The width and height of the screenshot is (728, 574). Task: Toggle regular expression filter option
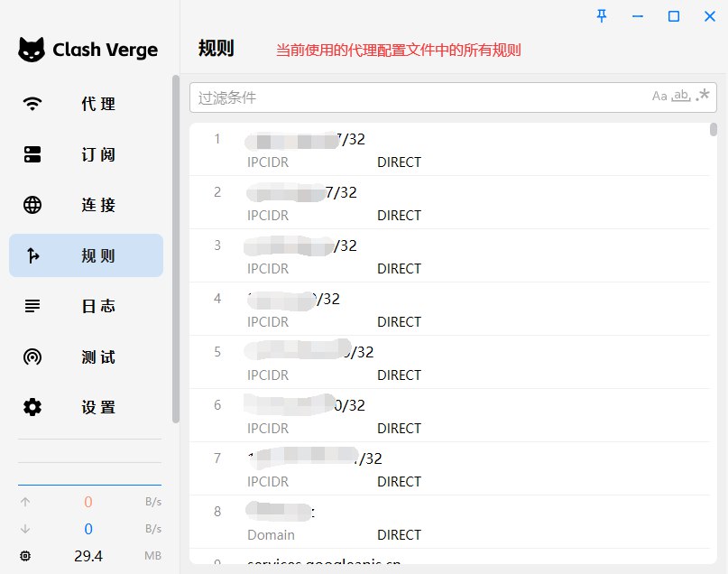[x=704, y=96]
